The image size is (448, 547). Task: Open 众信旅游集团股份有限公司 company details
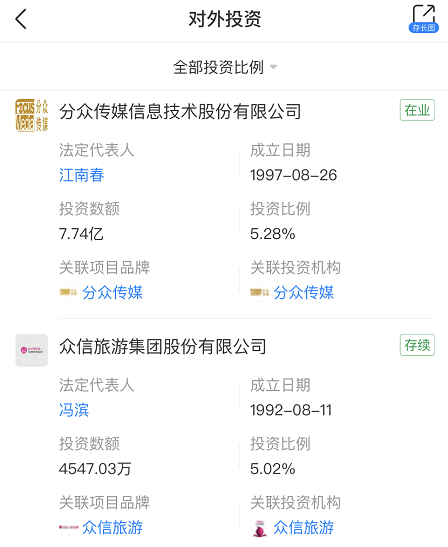coord(163,347)
